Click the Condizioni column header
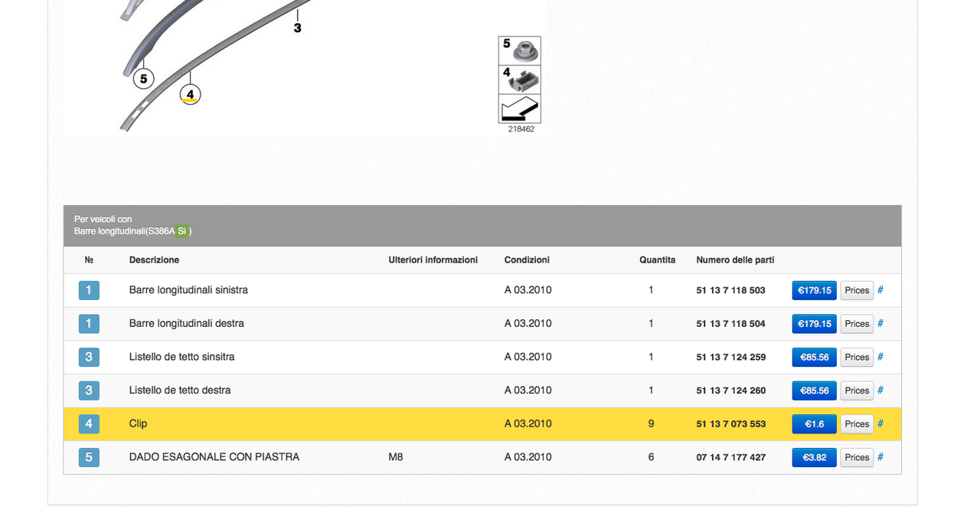Screen dimensions: 980x523 [x=527, y=260]
